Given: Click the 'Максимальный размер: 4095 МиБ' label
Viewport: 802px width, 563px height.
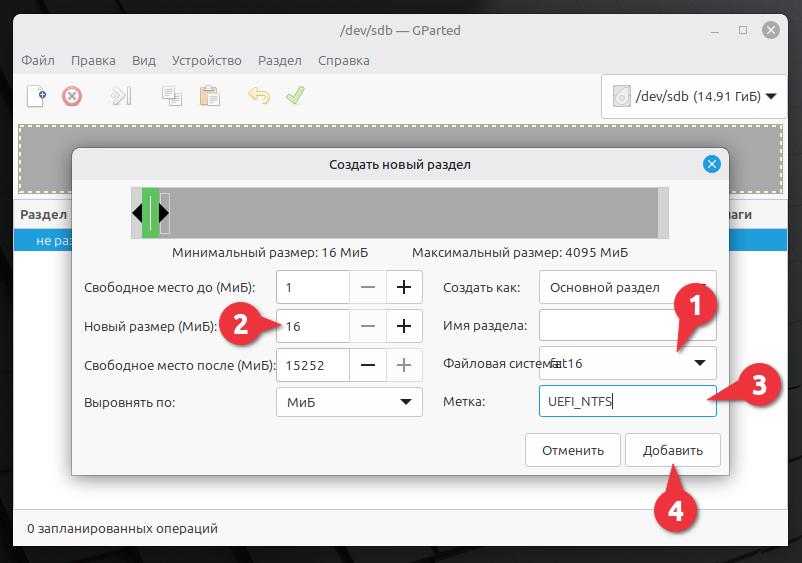Looking at the screenshot, I should (520, 253).
